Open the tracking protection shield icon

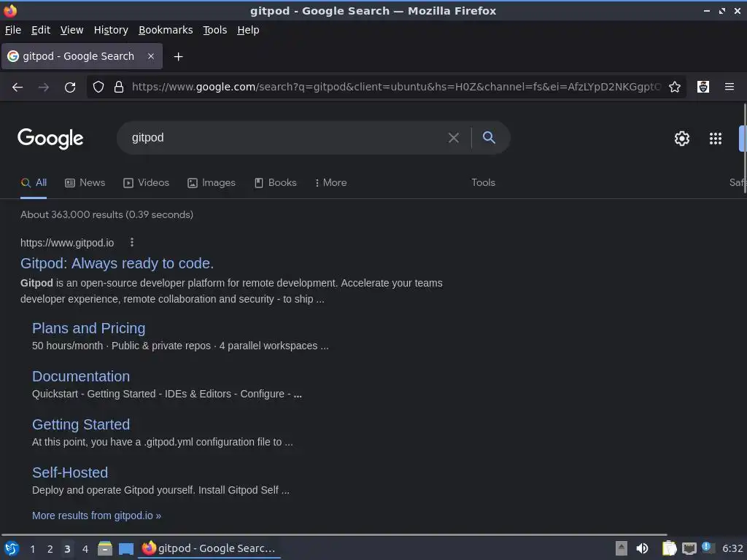tap(98, 87)
